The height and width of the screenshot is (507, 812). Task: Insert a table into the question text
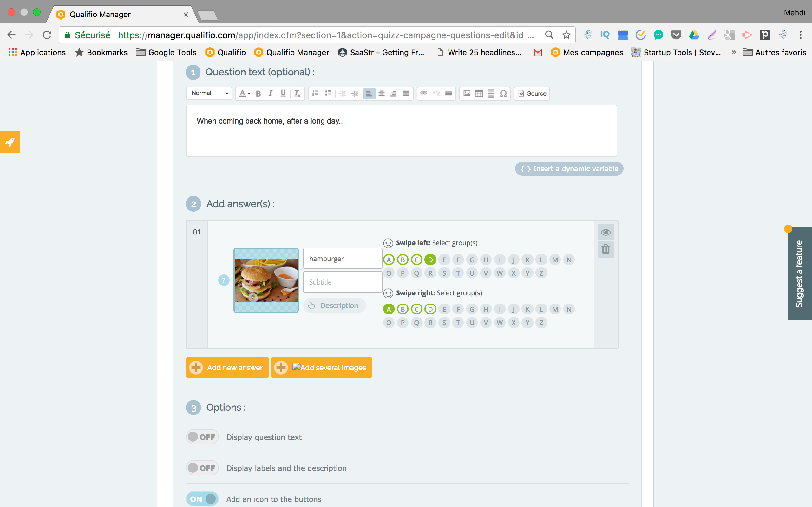coord(479,93)
